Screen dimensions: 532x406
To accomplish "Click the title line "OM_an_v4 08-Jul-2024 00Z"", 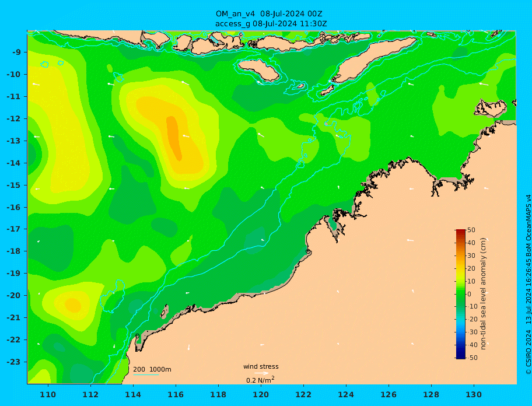I will (269, 14).
